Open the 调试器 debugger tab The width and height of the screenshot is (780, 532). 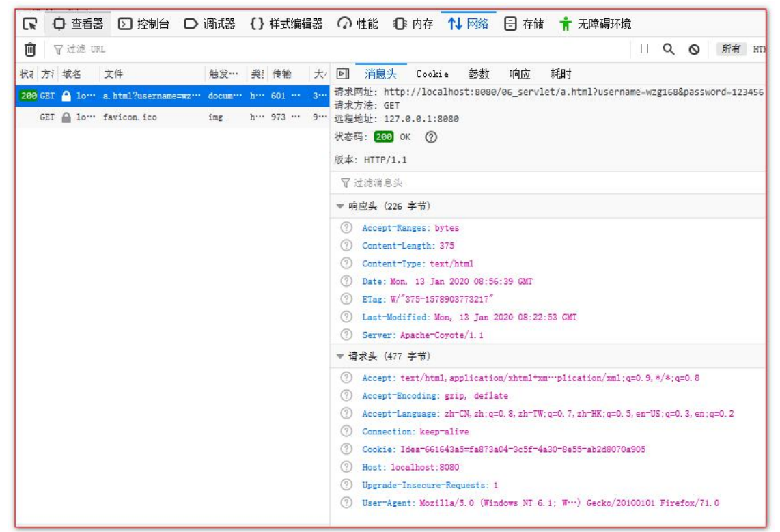210,24
